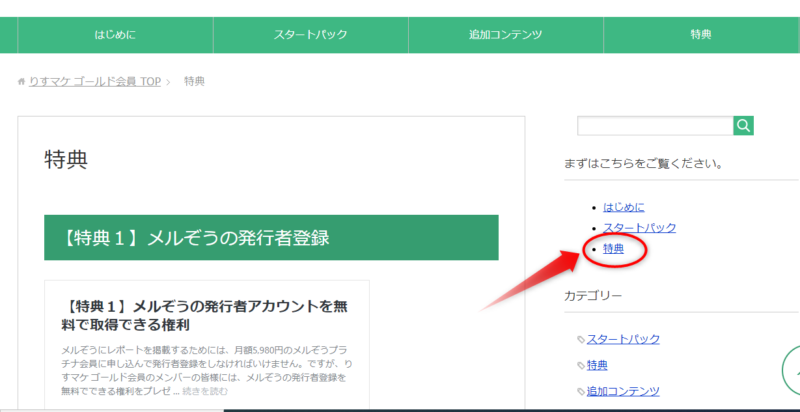
Task: Click the tag icon beside 特典 category
Action: [x=581, y=366]
